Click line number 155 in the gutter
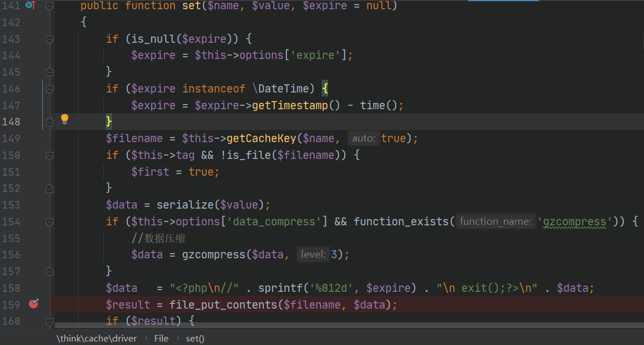 click(11, 238)
